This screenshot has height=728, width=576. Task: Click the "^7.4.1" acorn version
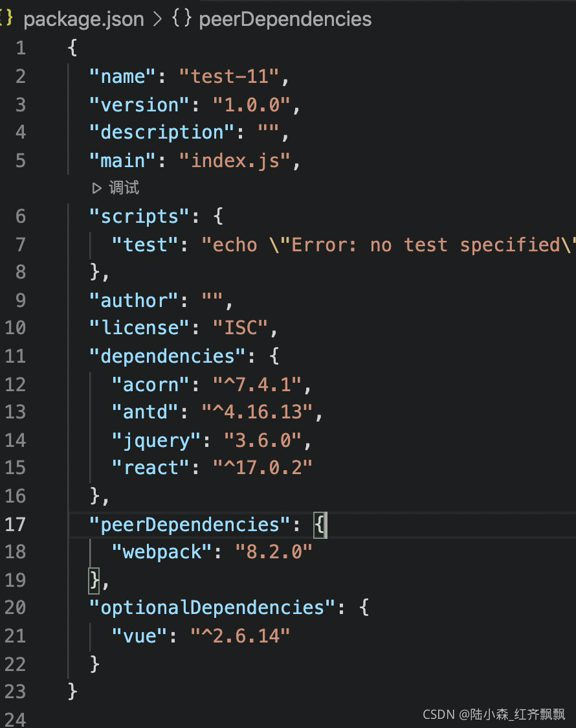point(257,385)
